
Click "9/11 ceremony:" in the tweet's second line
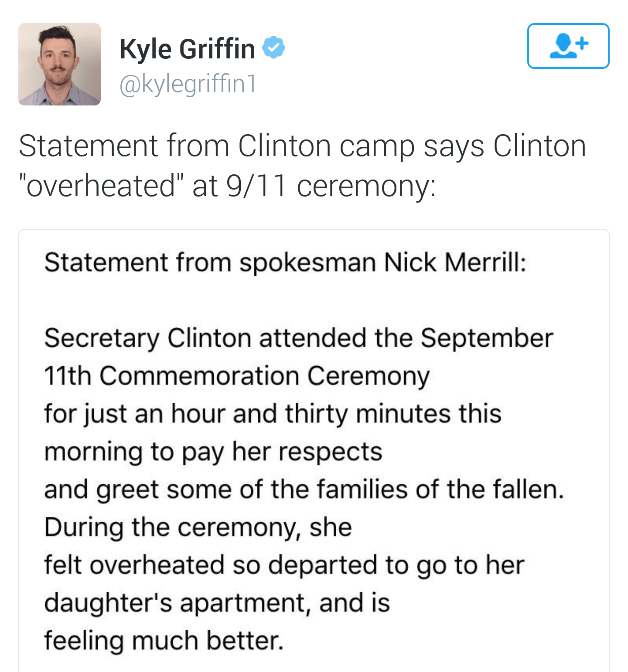point(331,186)
